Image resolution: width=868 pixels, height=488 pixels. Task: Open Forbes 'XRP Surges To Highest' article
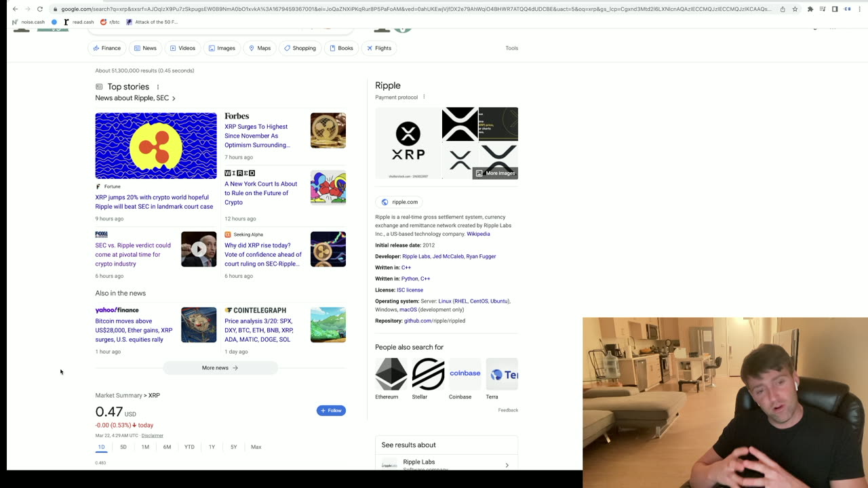256,136
